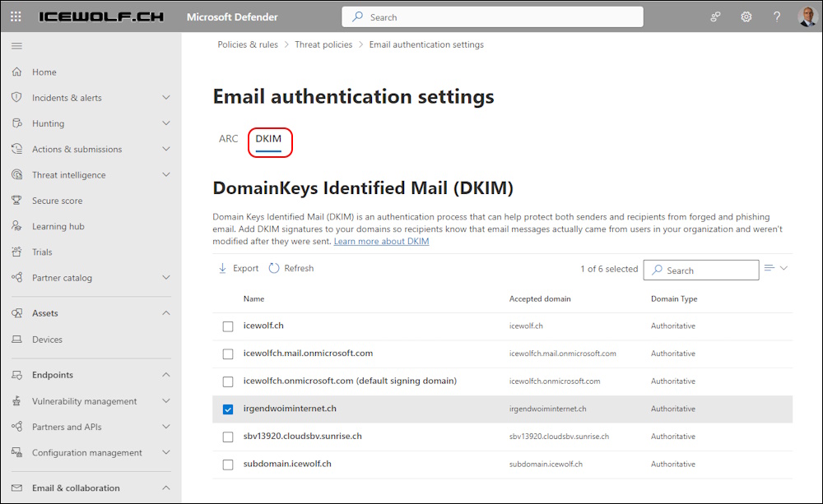This screenshot has width=823, height=504.
Task: Expand the Vulnerability management chevron
Action: 166,401
